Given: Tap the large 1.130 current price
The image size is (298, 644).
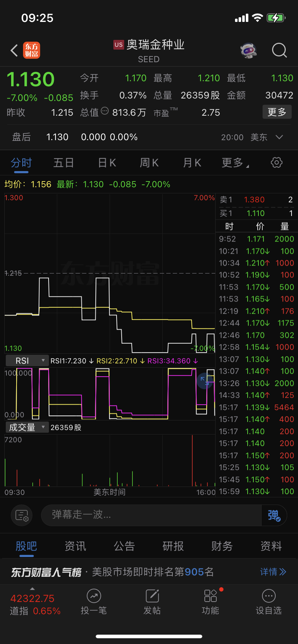Looking at the screenshot, I should [x=31, y=79].
